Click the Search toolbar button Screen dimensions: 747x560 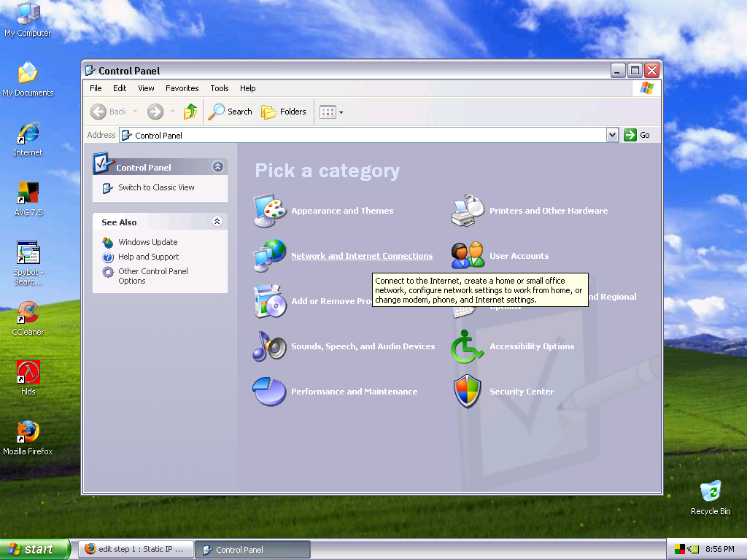pos(230,112)
